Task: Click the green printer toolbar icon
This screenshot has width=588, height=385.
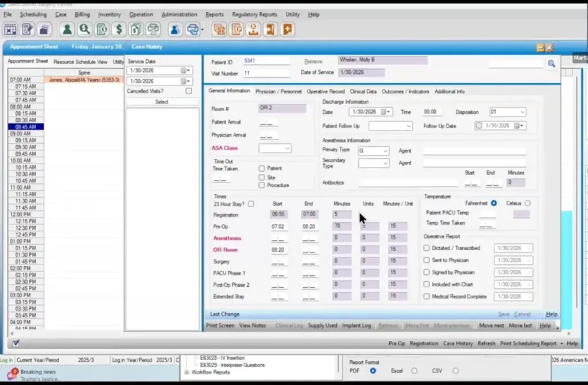Action: click(x=153, y=29)
